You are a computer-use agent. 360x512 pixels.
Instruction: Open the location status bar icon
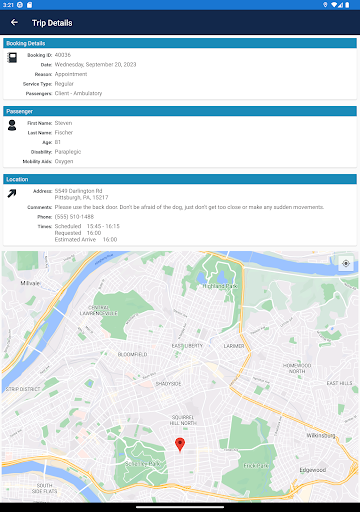tap(325, 5)
